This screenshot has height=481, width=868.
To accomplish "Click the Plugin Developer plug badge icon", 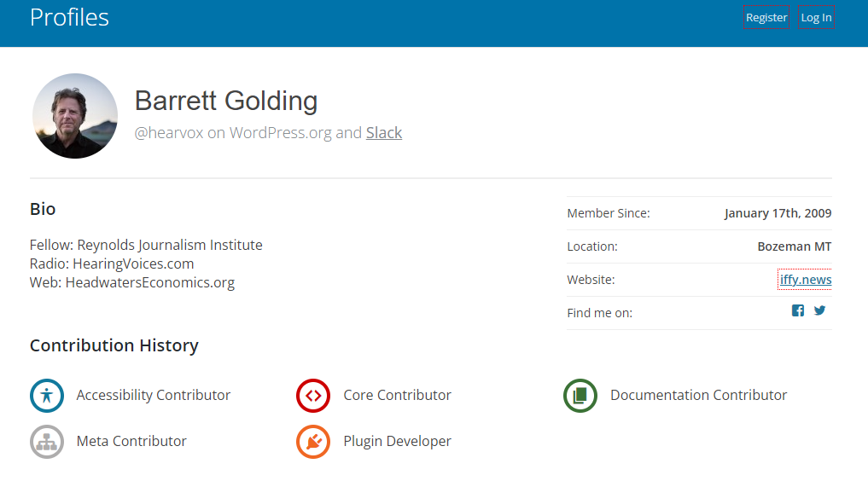I will (x=313, y=442).
